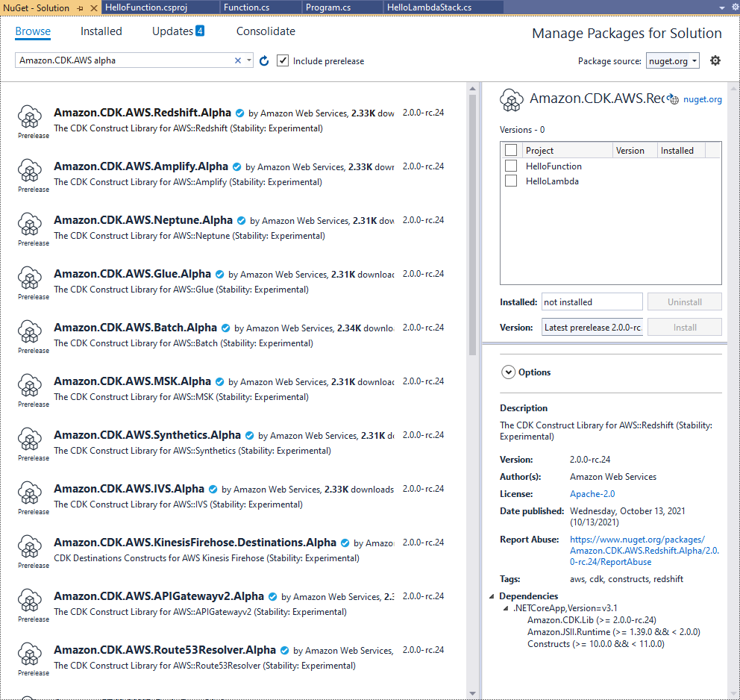
Task: Click the refresh search results icon
Action: click(263, 60)
